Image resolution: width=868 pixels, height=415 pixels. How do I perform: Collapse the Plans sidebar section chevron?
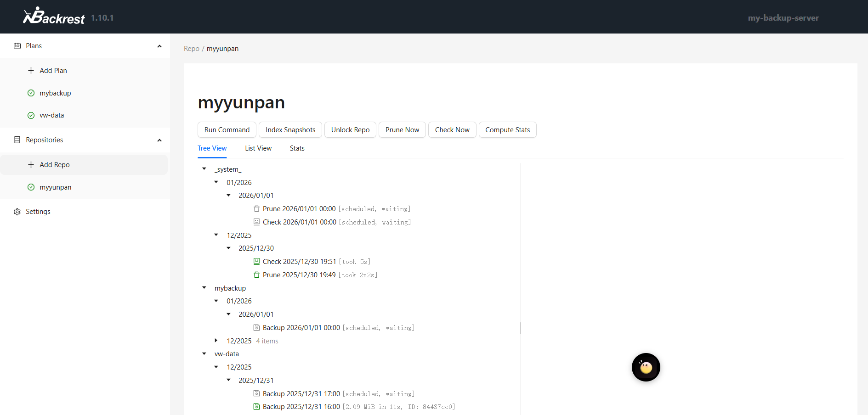[x=159, y=46]
